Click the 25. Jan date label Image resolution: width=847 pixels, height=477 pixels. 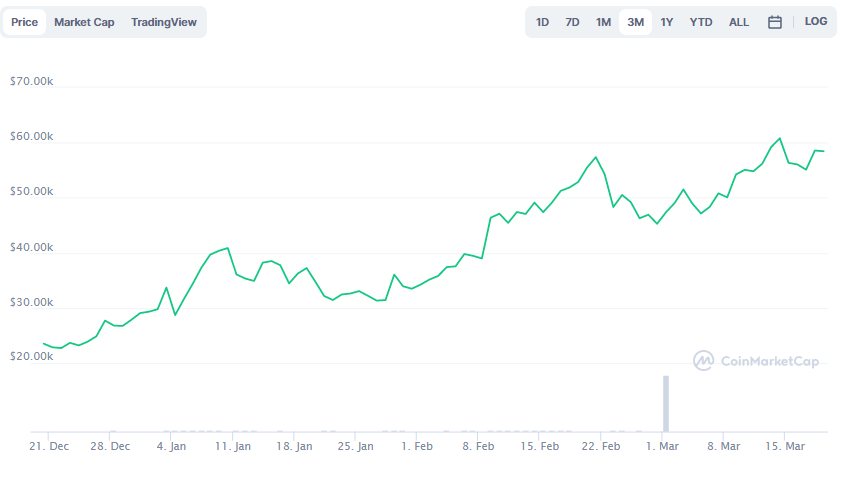coord(355,446)
